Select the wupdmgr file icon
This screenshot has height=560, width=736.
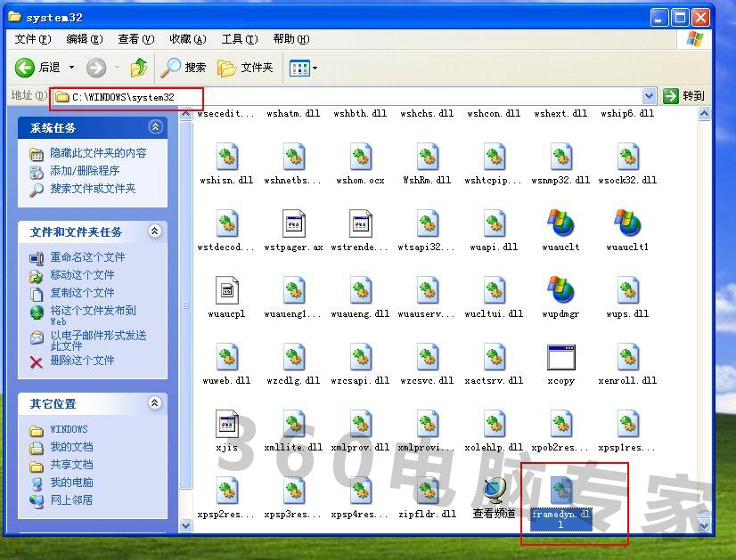[561, 290]
